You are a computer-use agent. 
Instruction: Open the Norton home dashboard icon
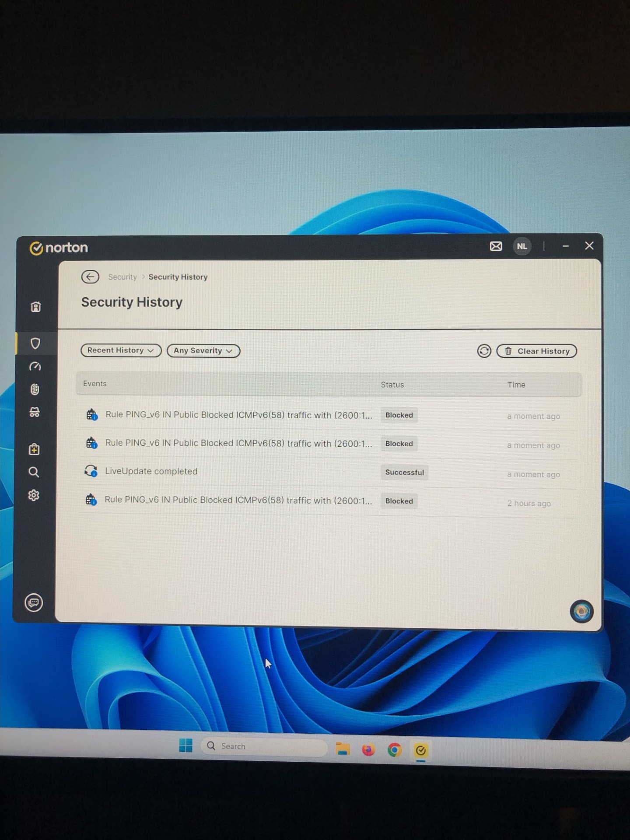(x=36, y=307)
